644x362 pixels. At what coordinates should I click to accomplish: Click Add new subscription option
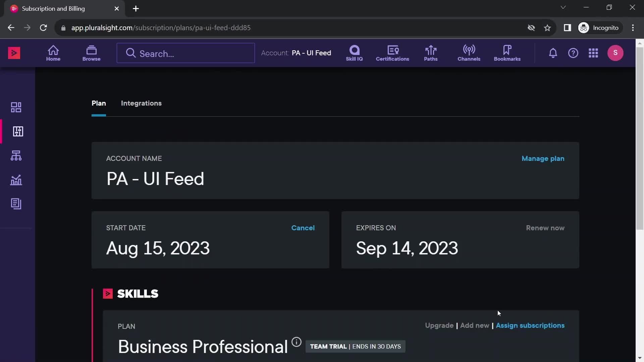point(475,325)
